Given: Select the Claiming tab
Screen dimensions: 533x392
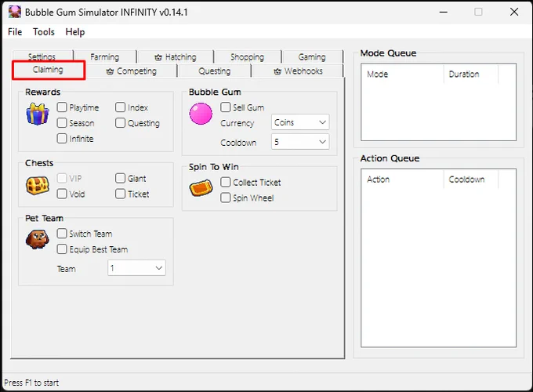Looking at the screenshot, I should [49, 70].
